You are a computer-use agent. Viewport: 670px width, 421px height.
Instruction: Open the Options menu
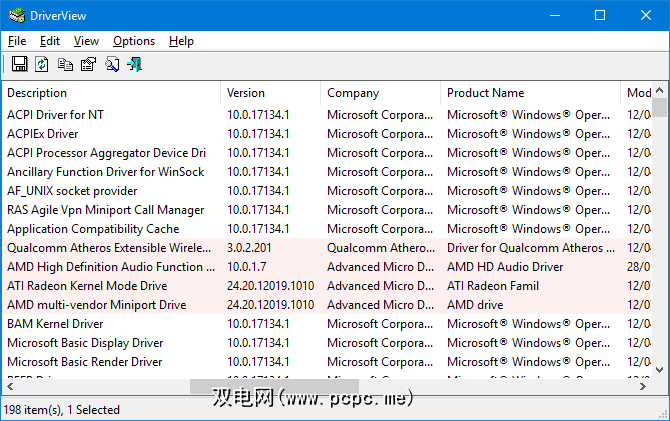tap(134, 41)
